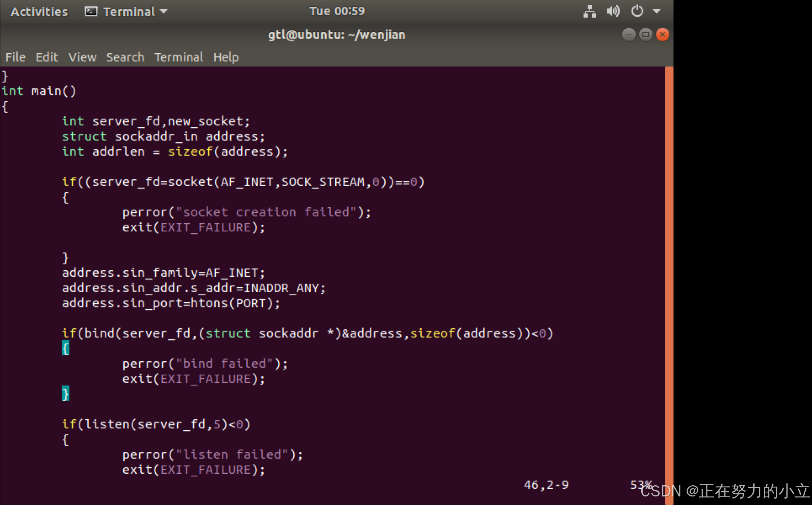
Task: Close the terminal window
Action: (x=662, y=35)
